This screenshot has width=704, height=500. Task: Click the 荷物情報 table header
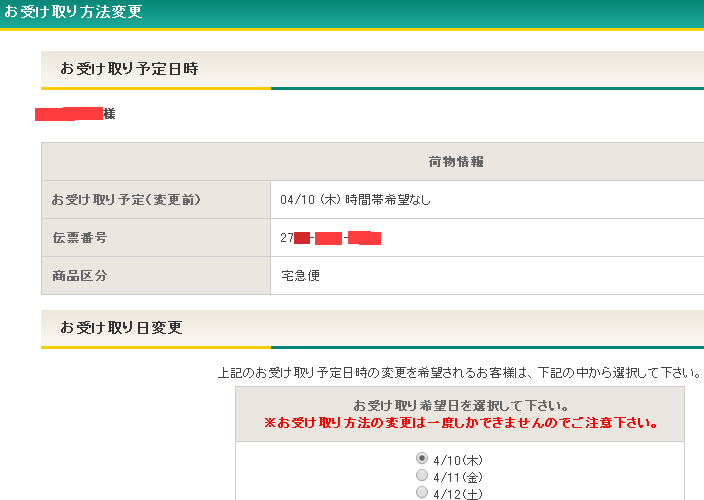[x=456, y=162]
